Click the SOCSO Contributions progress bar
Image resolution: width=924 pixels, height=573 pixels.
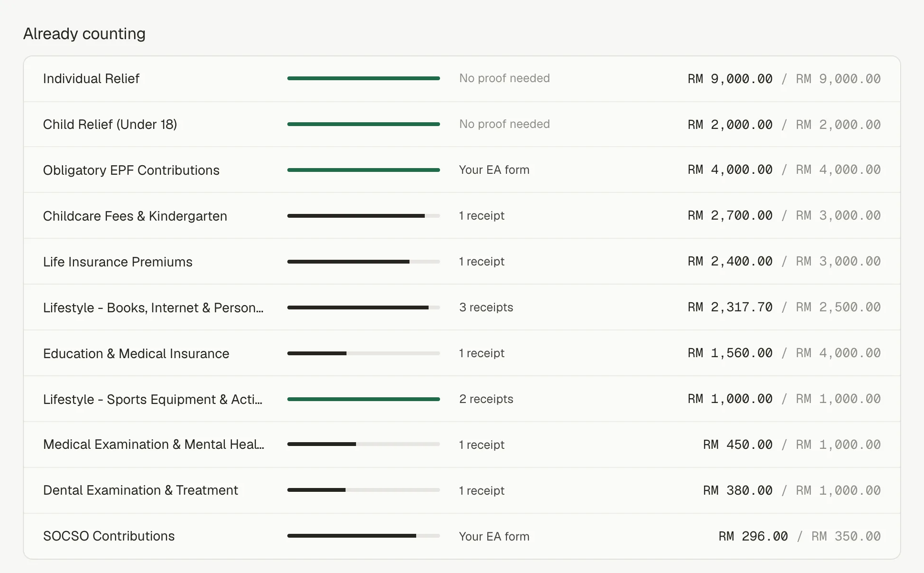(x=364, y=536)
